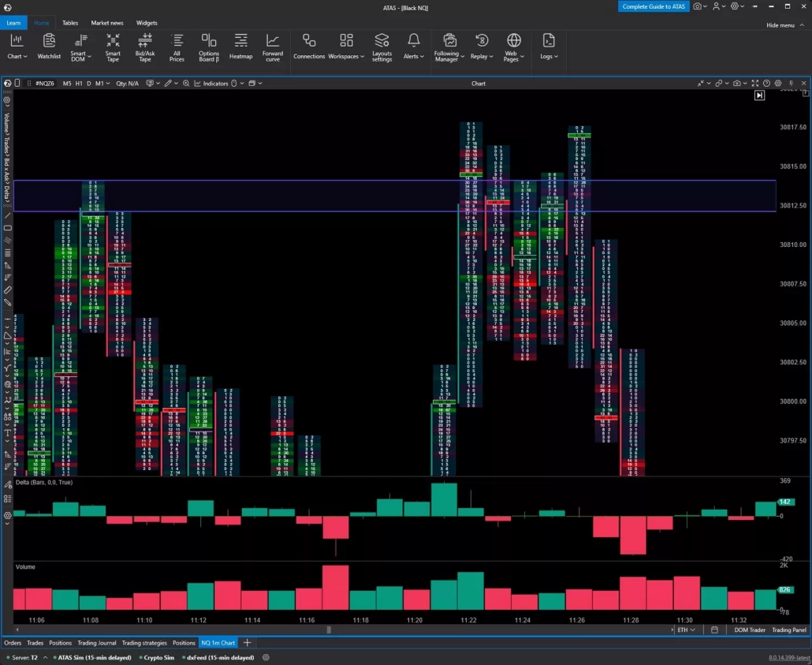Open calendar icon next to ETH
812x665 pixels.
pos(714,630)
